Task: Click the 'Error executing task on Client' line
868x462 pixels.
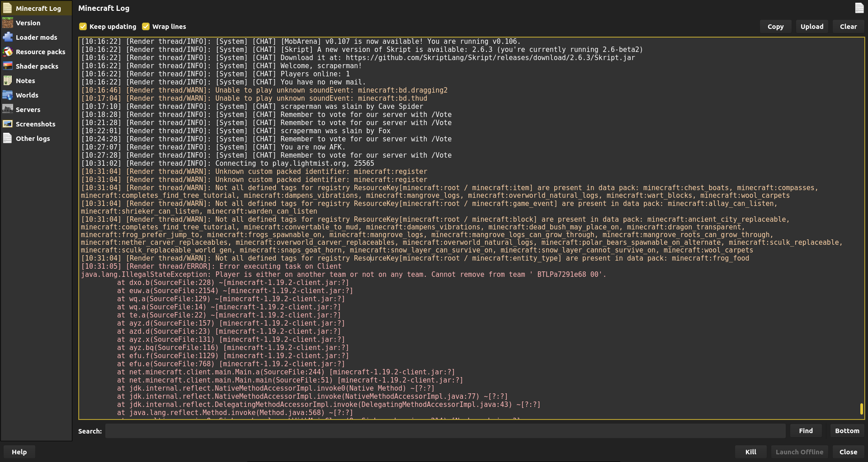Action: tap(211, 266)
